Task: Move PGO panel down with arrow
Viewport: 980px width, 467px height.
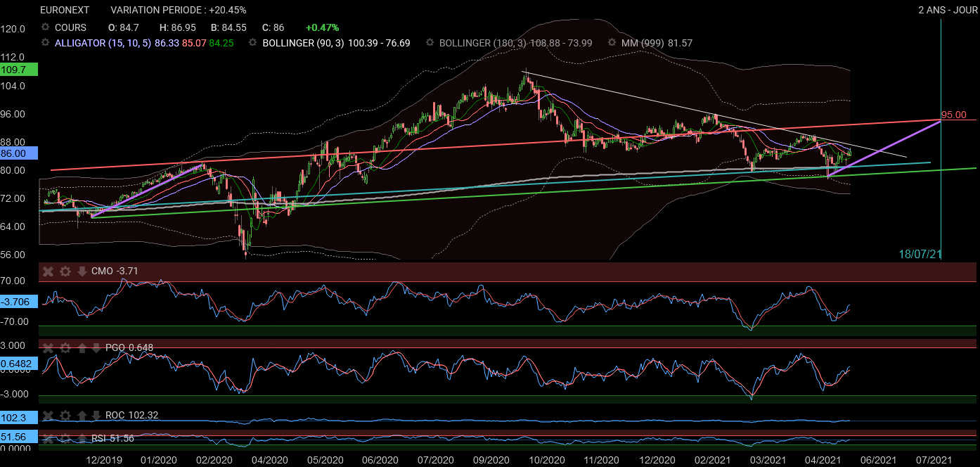Action: (x=96, y=347)
